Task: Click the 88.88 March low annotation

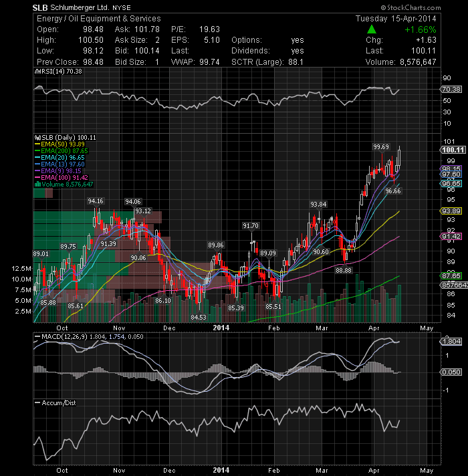Action: 344,270
